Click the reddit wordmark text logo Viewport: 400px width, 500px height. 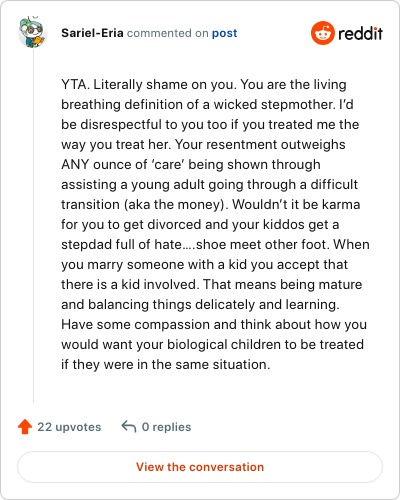360,33
